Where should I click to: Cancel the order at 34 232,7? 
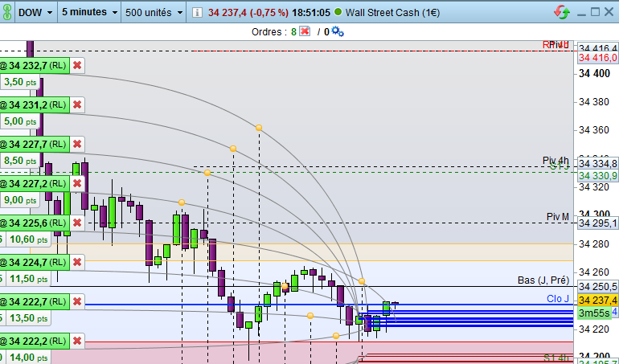(x=77, y=66)
